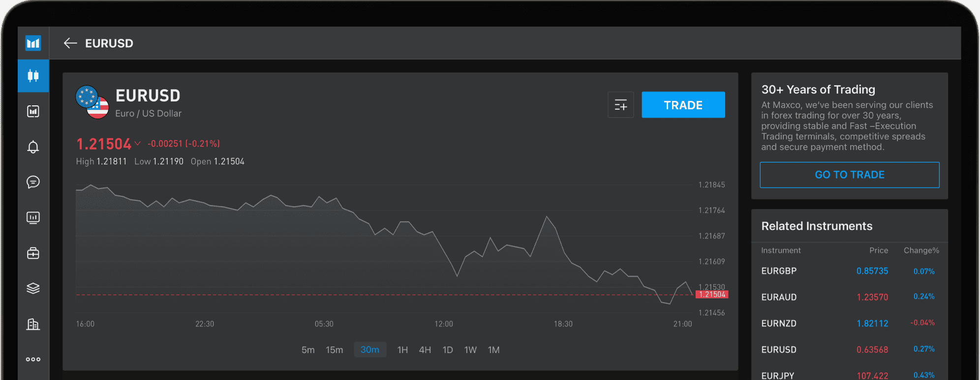Screen dimensions: 980x380
Task: Click the 18:30 time axis label
Action: tap(563, 324)
